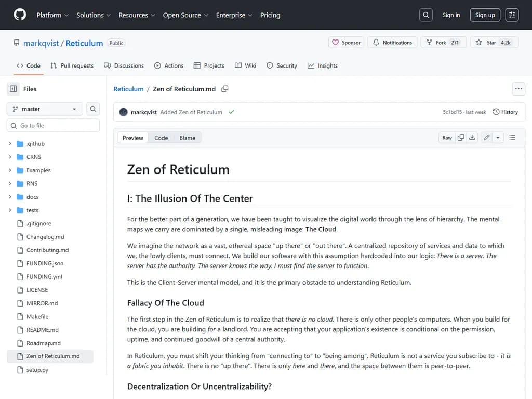Open the search magnifier in header
This screenshot has height=399, width=532.
426,15
